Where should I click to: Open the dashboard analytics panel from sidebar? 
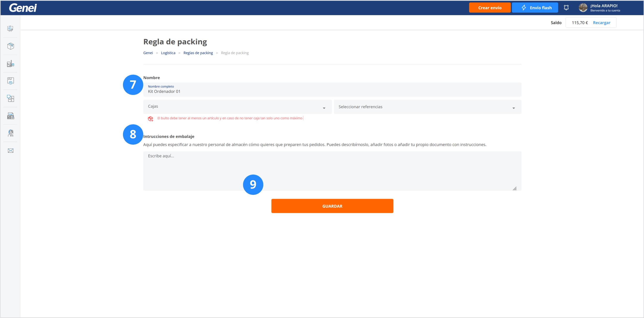[10, 28]
